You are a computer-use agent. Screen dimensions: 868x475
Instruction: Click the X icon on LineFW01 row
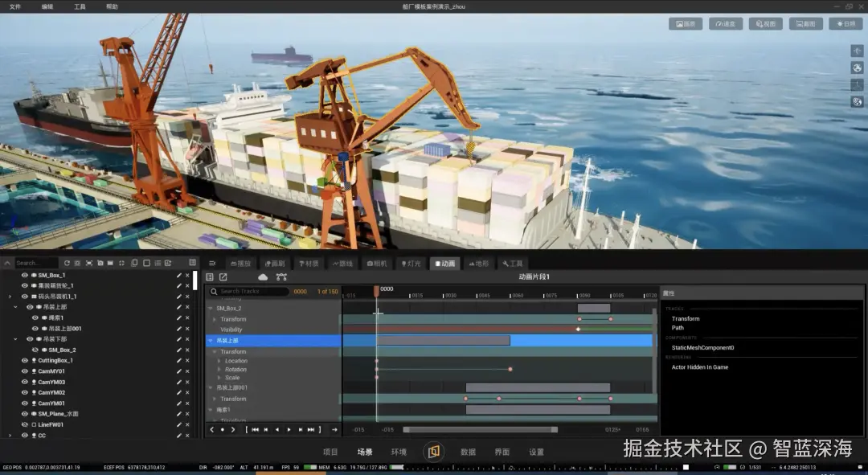tap(187, 424)
